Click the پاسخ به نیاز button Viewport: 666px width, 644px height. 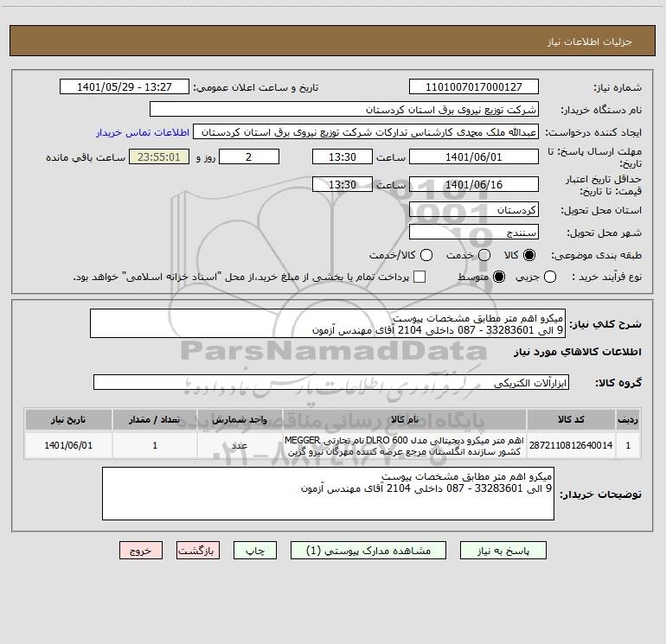(x=503, y=551)
